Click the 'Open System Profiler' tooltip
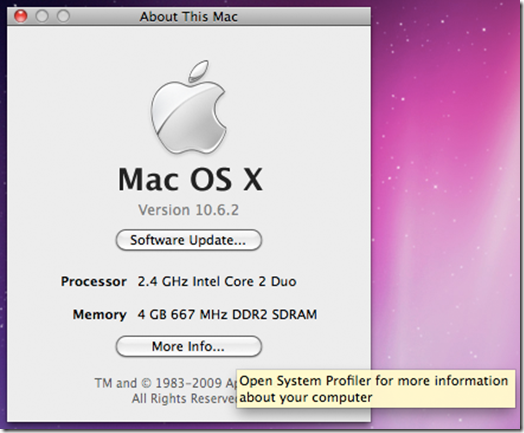This screenshot has height=433, width=524. [376, 389]
